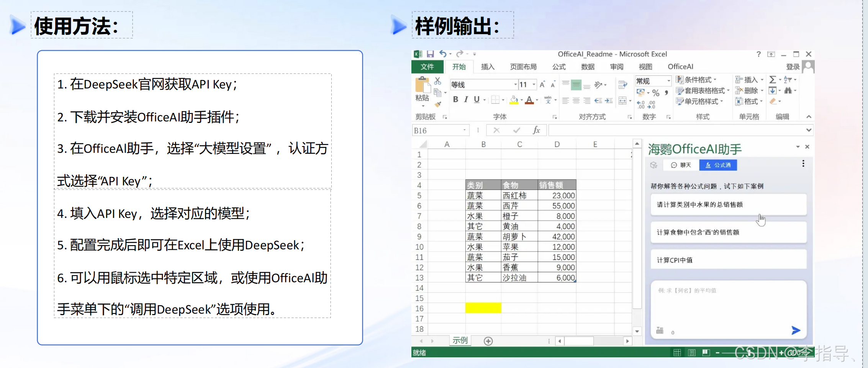Viewport: 868px width, 368px height.
Task: Switch to the Formulas (公式) ribbon tab
Action: (559, 67)
